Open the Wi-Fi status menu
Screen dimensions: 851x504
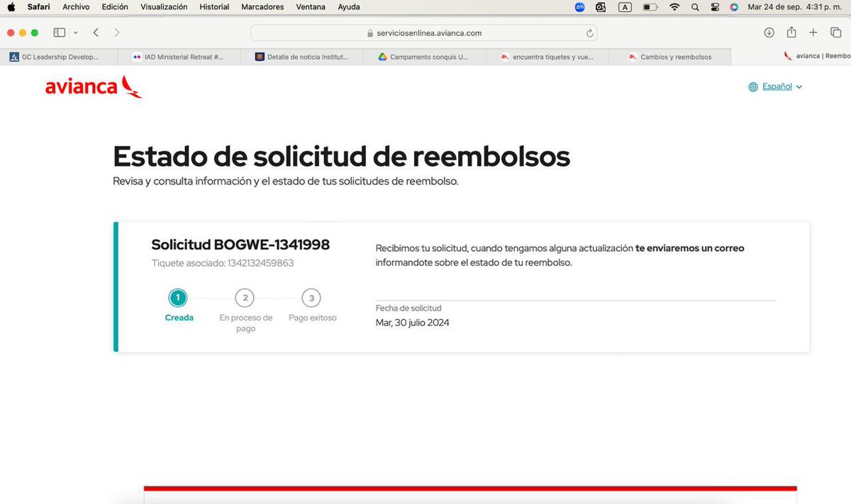674,7
